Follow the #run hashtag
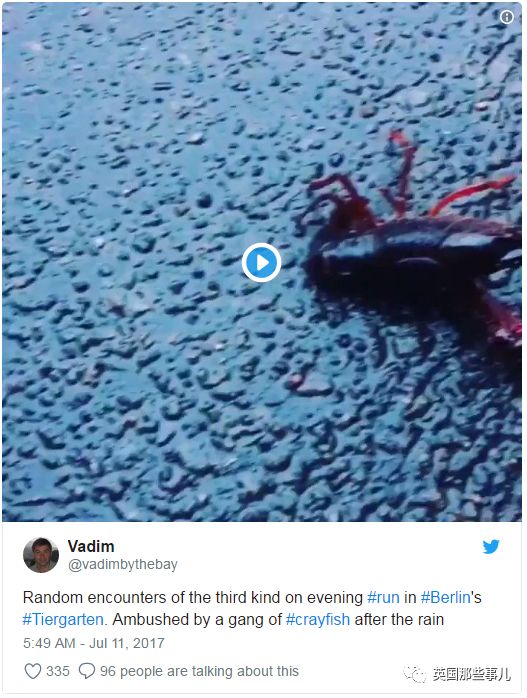 click(x=383, y=597)
